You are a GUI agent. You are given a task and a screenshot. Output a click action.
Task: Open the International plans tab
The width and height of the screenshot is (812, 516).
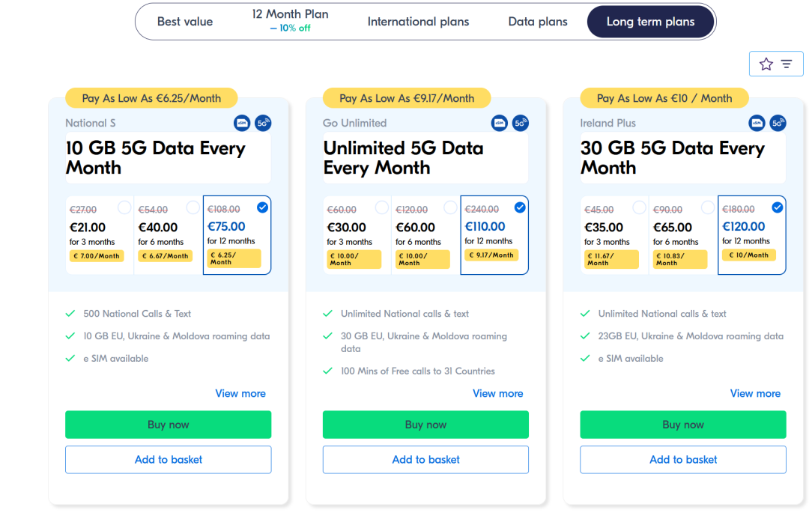click(418, 22)
